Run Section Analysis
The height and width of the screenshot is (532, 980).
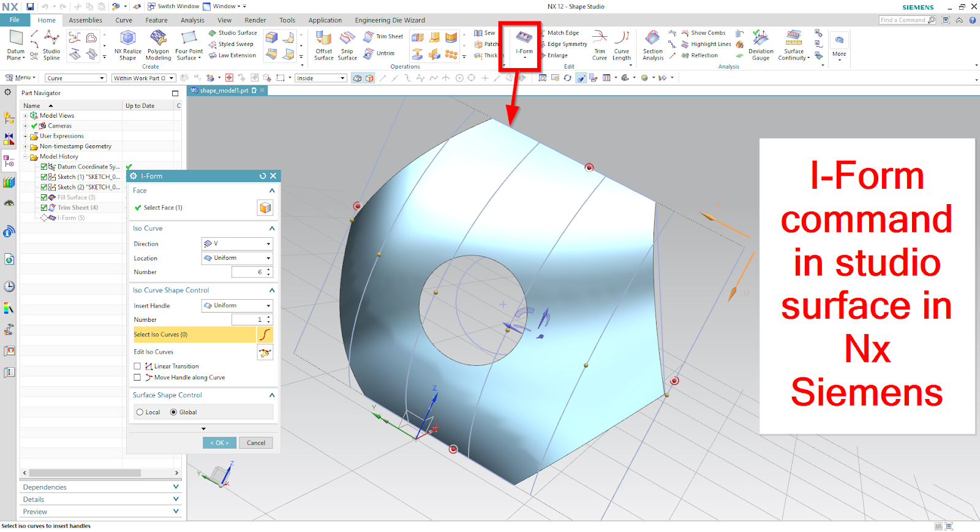click(653, 45)
